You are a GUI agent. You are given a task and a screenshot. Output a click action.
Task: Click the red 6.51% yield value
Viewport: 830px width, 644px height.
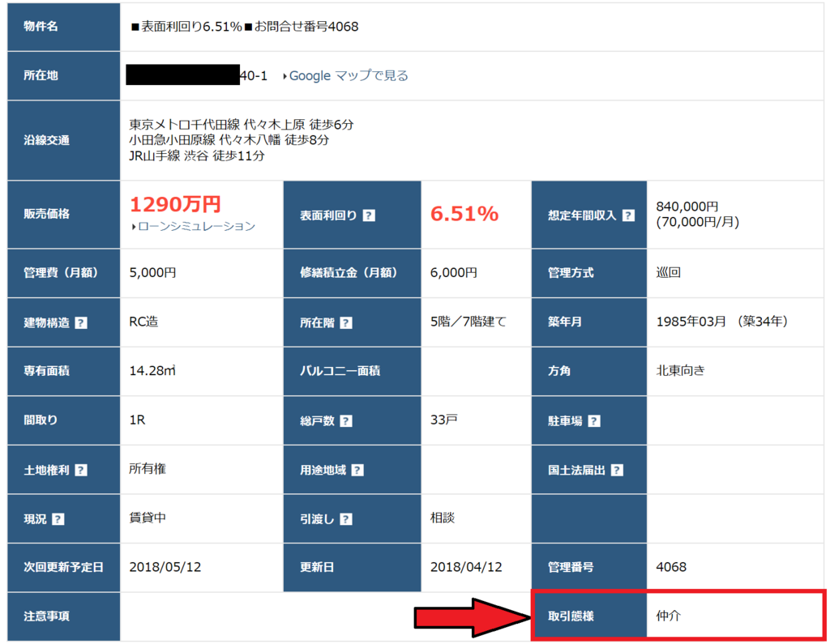tap(464, 214)
